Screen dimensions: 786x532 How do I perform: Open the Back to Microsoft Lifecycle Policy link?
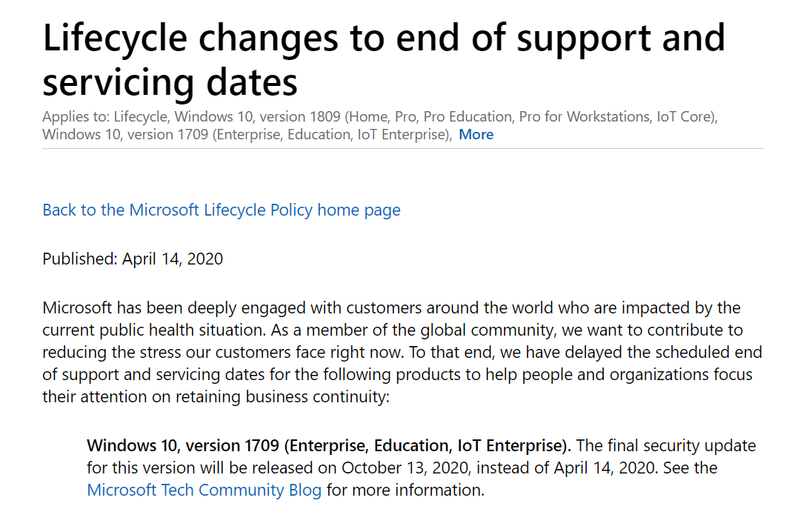click(x=221, y=210)
